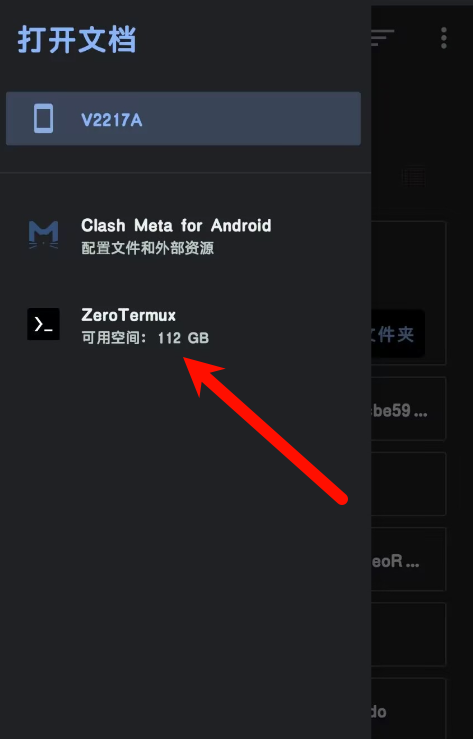Click the 可用空间: 112 GB text
Viewport: 473px width, 739px height.
coord(145,338)
